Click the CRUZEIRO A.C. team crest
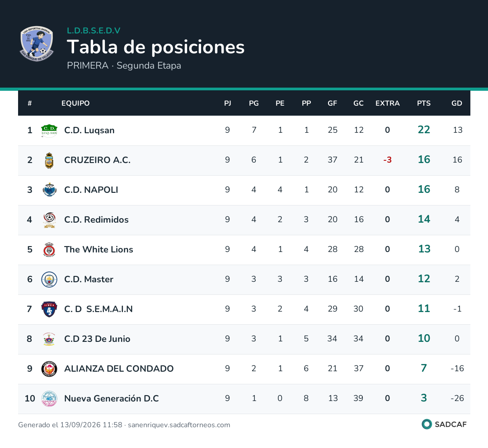The image size is (488, 448). pyautogui.click(x=49, y=160)
